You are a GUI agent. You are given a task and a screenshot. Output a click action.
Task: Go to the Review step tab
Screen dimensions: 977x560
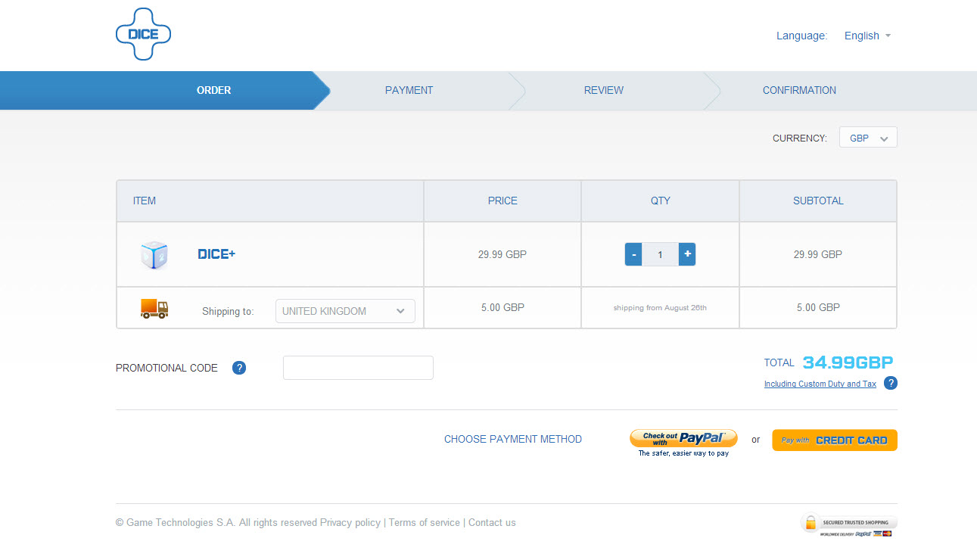tap(604, 90)
